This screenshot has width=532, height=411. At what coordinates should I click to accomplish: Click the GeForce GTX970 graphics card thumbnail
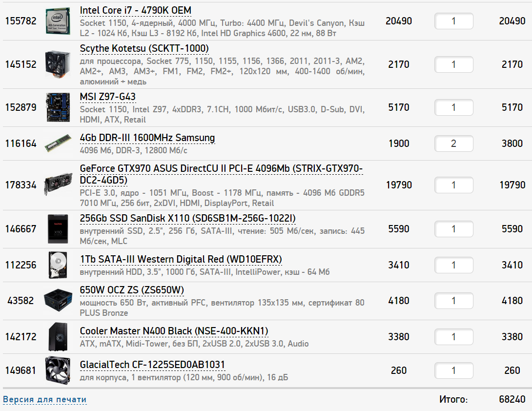point(58,185)
